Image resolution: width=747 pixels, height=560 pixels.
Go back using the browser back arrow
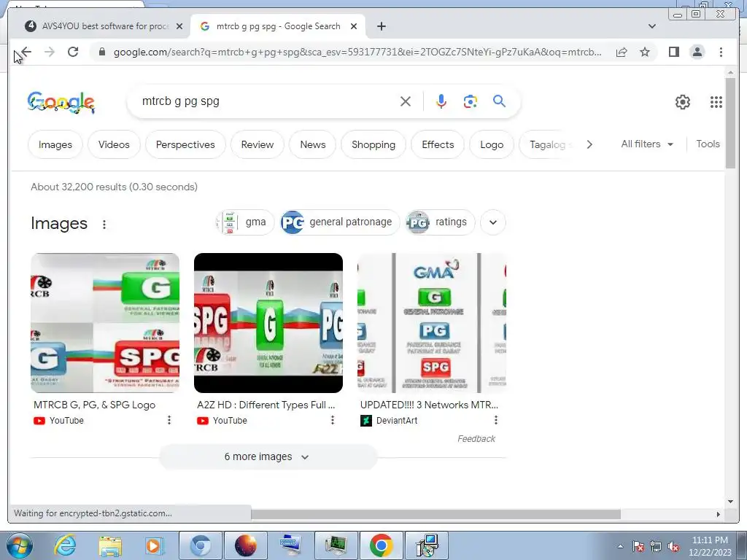tap(26, 52)
